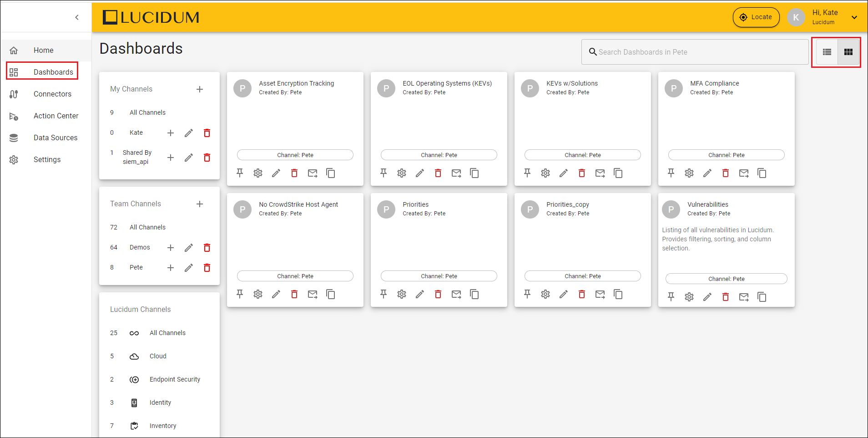
Task: Open the MFA Compliance dashboard
Action: point(714,83)
